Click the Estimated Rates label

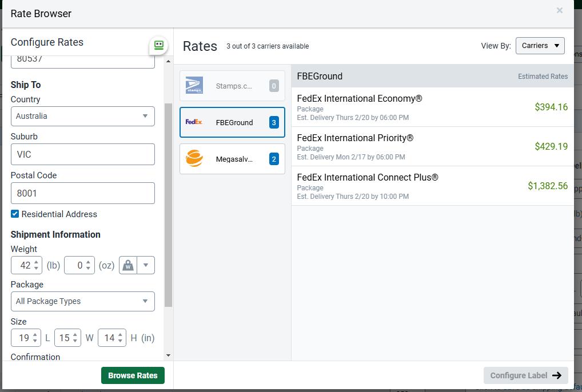(543, 77)
